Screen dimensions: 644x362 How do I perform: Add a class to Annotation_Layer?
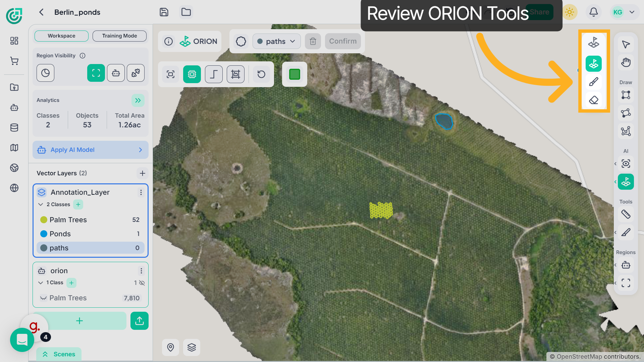[78, 204]
